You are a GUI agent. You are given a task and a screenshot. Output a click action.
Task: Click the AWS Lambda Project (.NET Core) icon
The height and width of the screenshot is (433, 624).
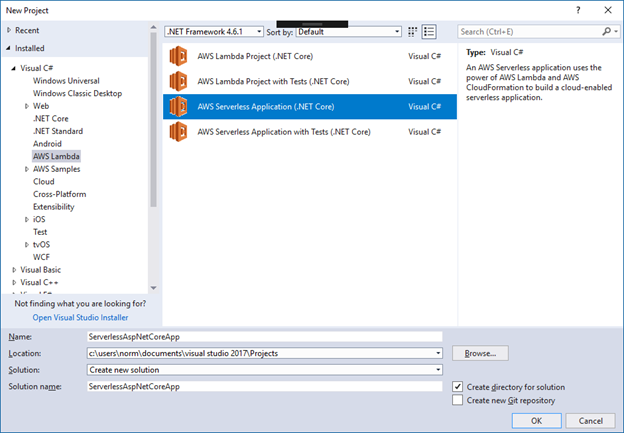coord(178,56)
